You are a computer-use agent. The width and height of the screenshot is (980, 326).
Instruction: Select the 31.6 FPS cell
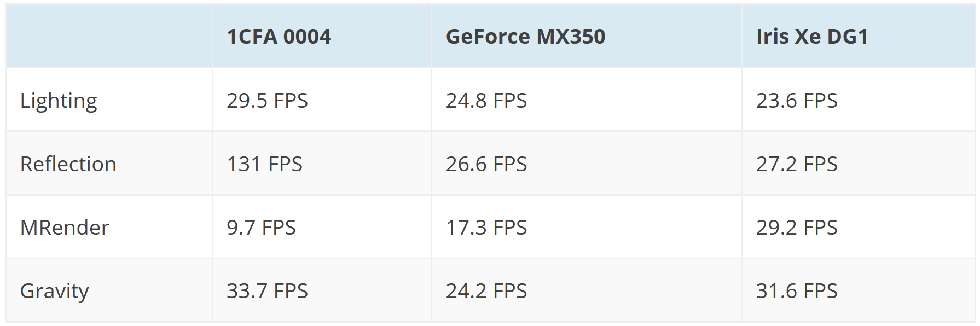[797, 291]
